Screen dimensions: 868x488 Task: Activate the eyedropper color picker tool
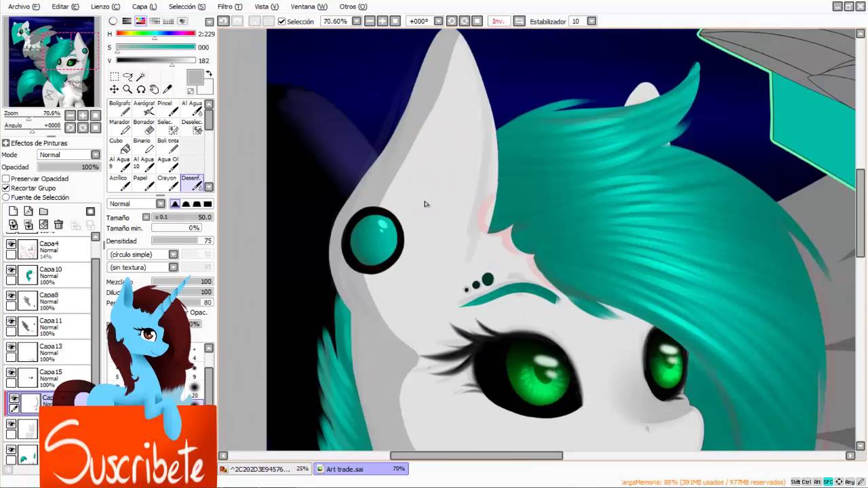click(x=167, y=89)
